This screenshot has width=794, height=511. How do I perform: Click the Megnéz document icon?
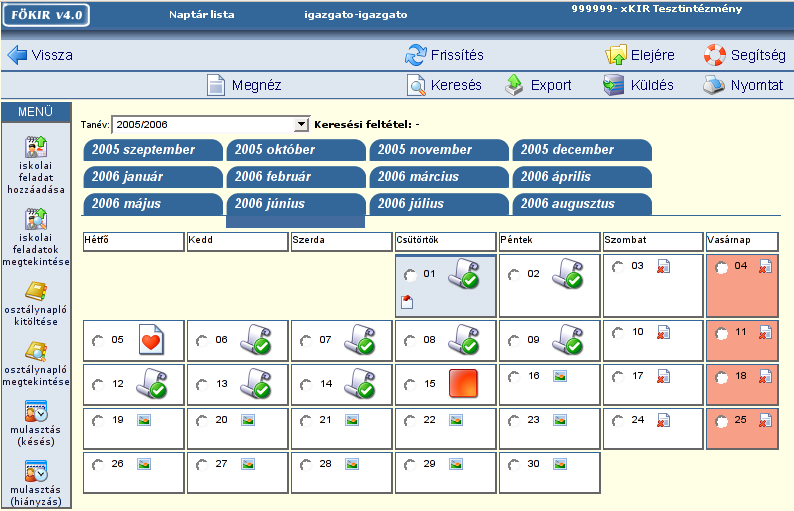216,85
